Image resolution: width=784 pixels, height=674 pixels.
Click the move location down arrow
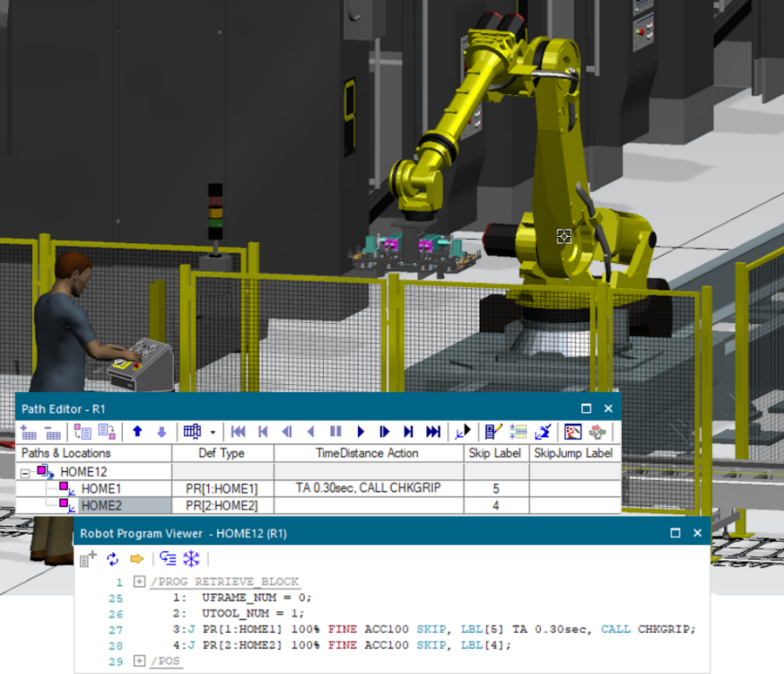(161, 432)
